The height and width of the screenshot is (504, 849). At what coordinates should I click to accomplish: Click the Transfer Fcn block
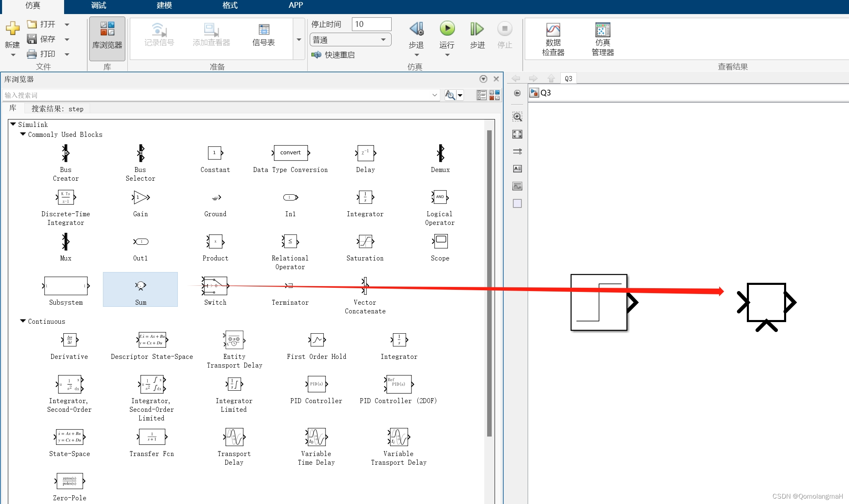coord(152,437)
